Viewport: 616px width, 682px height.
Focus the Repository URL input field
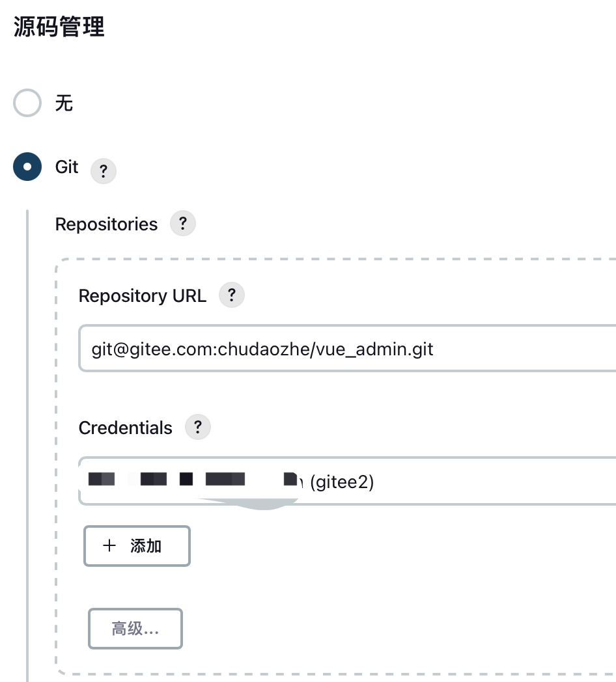point(347,348)
